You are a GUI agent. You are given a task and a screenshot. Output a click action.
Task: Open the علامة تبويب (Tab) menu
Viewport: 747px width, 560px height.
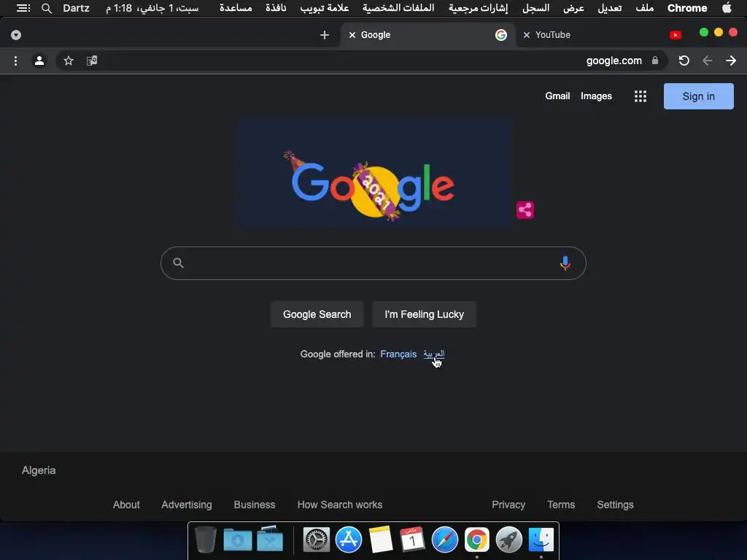[325, 8]
